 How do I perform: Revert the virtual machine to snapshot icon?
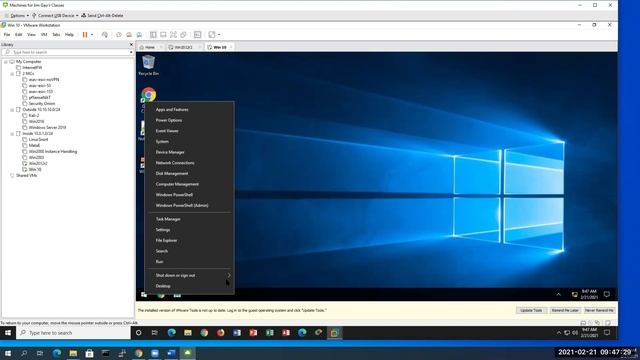tap(129, 35)
